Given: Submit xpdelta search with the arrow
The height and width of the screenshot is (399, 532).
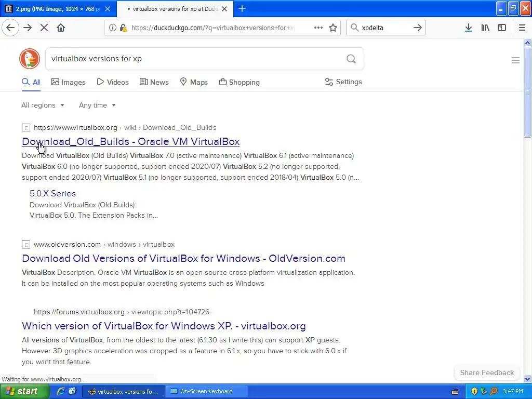Looking at the screenshot, I should click(x=418, y=28).
